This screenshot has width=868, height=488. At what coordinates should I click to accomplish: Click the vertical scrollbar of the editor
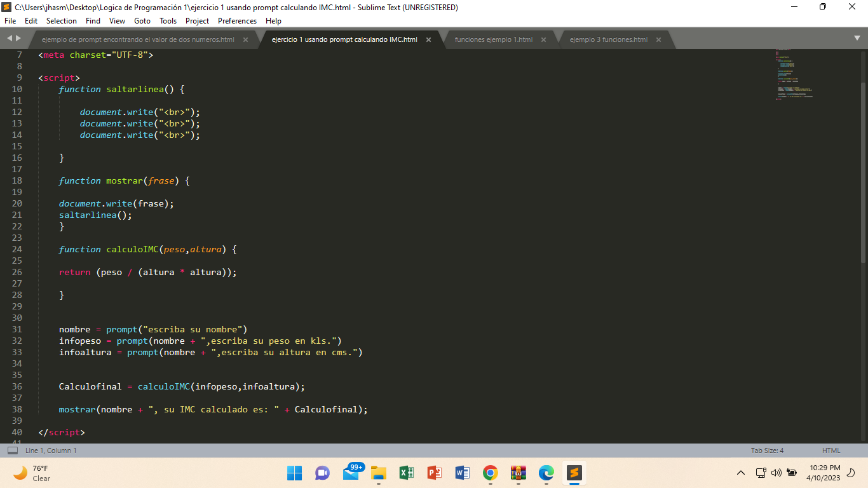coord(863,172)
